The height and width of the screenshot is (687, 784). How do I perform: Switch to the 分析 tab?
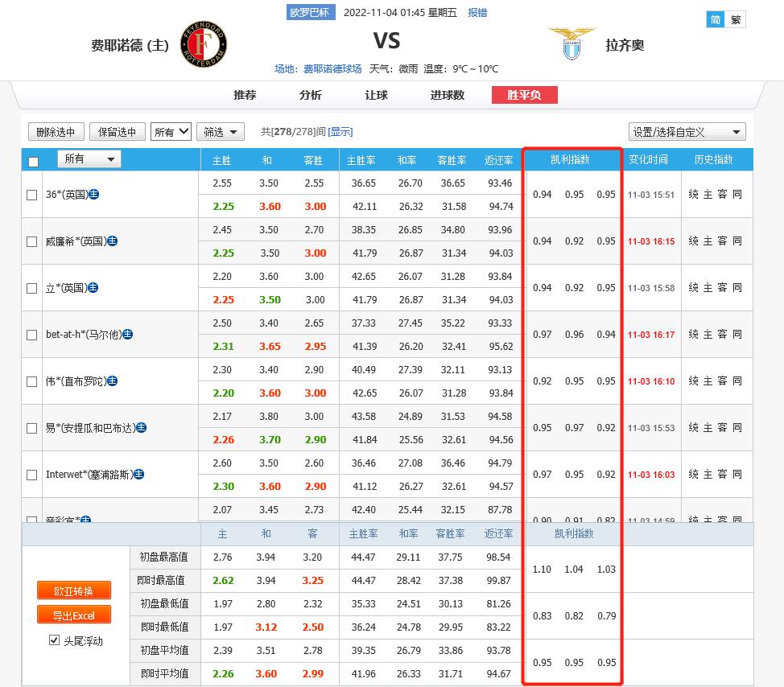click(x=310, y=95)
